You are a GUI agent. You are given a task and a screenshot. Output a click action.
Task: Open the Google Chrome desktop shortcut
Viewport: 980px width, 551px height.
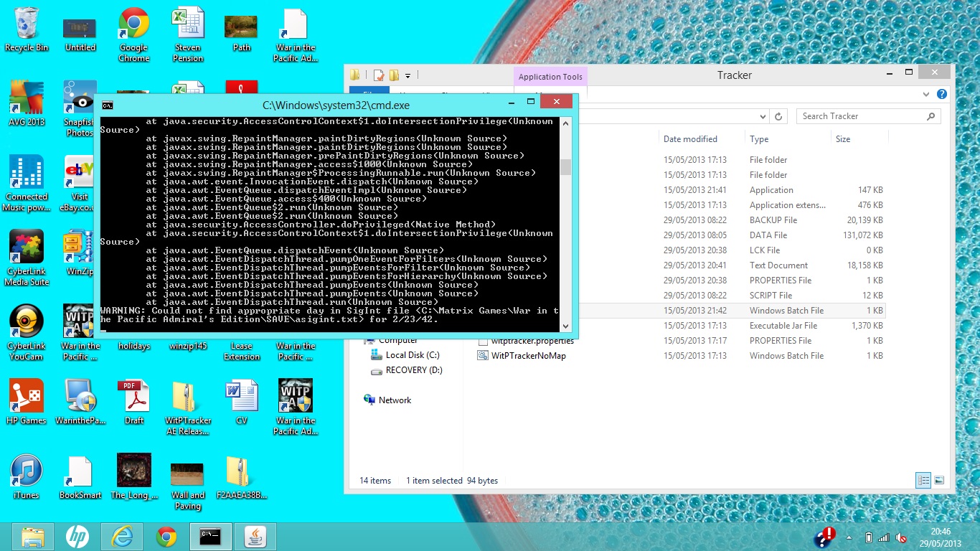tap(133, 34)
